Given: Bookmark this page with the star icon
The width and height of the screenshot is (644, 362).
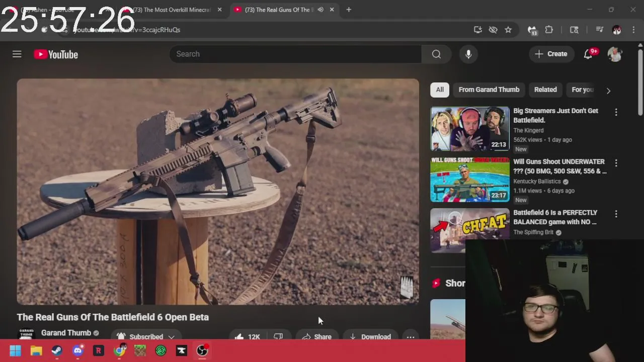Looking at the screenshot, I should click(508, 30).
